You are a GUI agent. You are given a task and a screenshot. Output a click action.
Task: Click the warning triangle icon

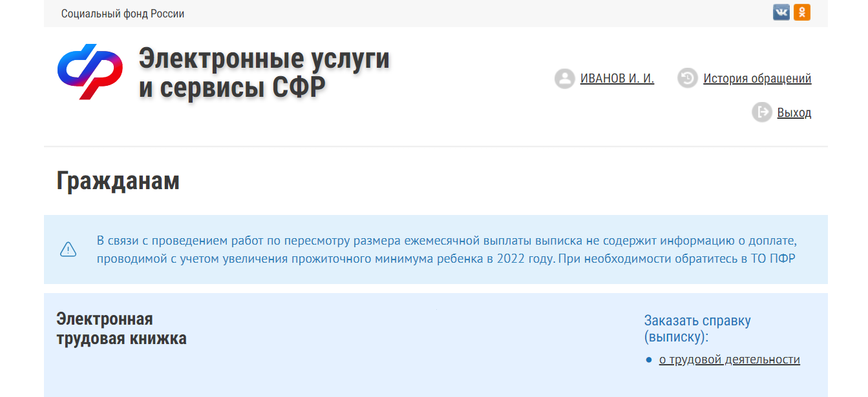click(x=68, y=250)
